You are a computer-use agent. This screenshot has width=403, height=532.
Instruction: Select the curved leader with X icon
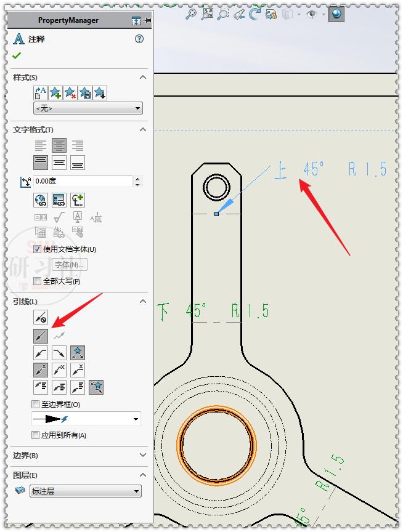point(59,370)
